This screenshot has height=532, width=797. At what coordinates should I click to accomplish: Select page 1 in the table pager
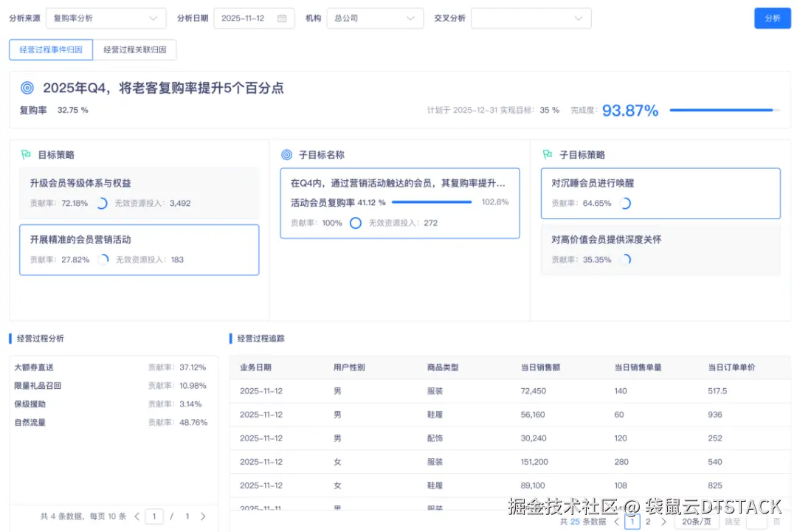point(632,522)
